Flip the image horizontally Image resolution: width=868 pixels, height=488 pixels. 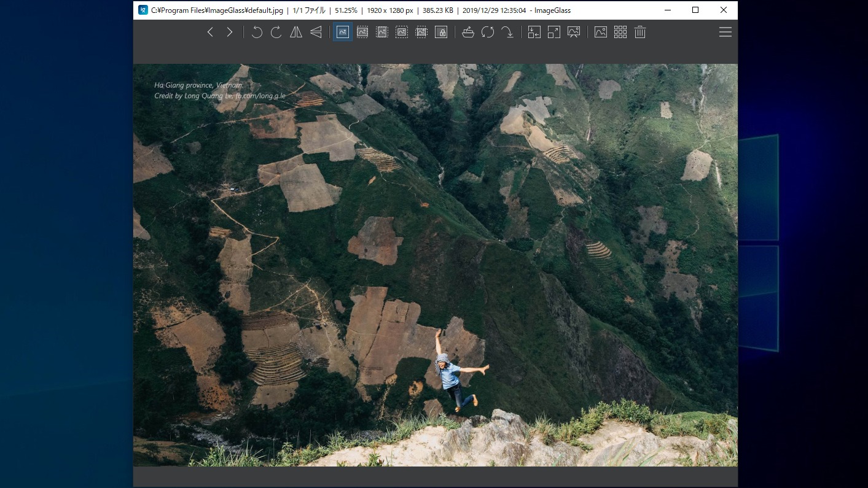(296, 32)
